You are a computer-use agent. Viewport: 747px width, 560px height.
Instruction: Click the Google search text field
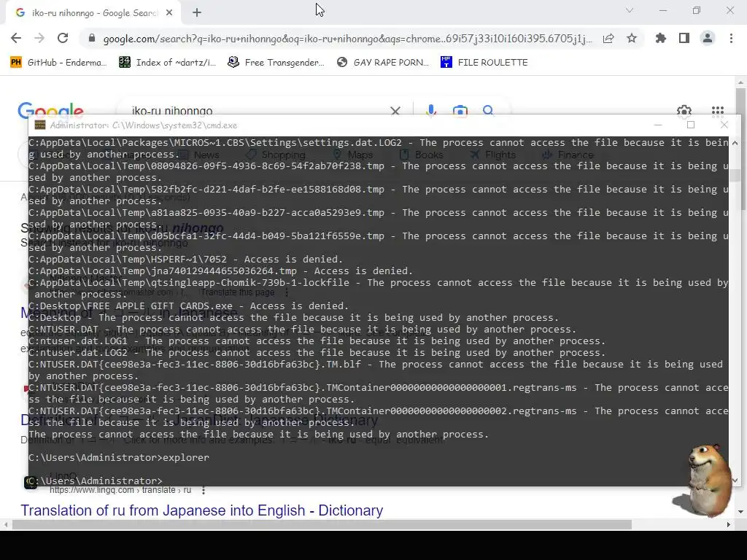tap(258, 111)
